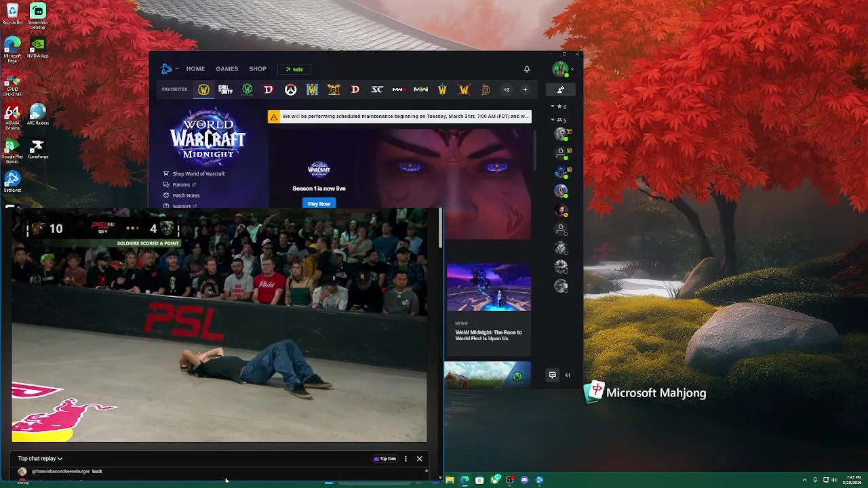
Task: Select the Warcraft III blue W icon
Action: point(312,89)
